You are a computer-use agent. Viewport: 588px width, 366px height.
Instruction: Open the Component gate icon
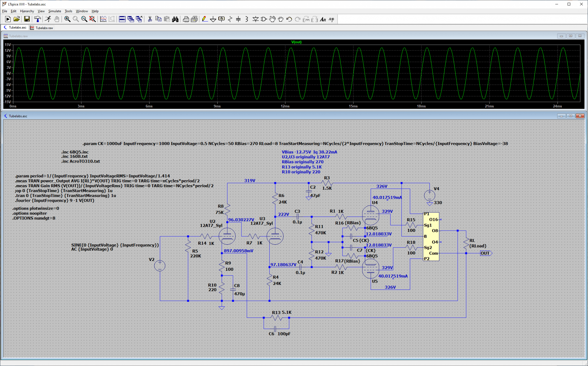[264, 19]
